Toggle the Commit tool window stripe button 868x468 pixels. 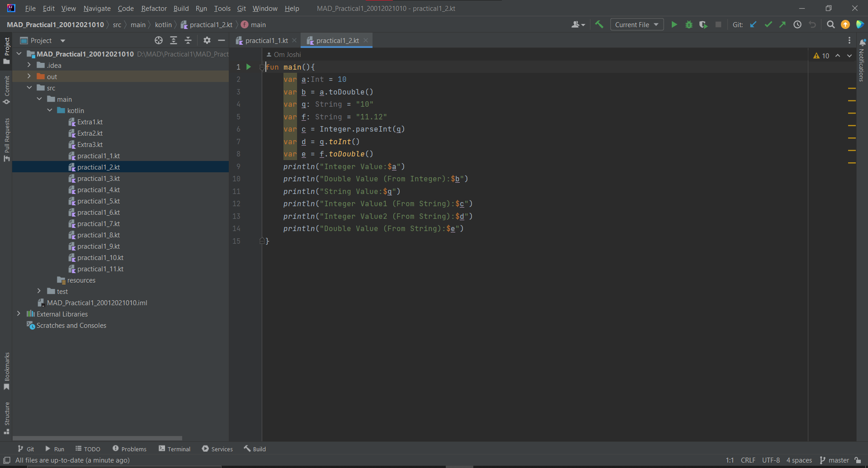tap(6, 90)
